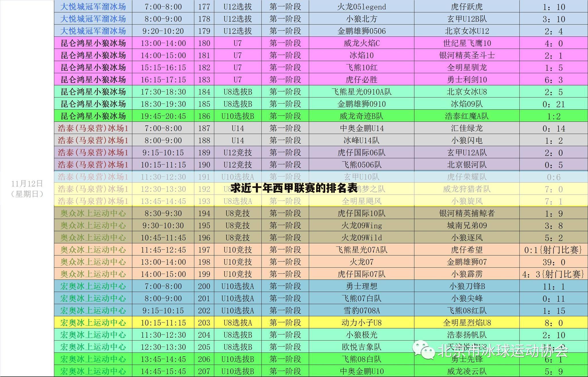This screenshot has width=588, height=377.
Task: Click team 动力小子U8
Action: tap(361, 323)
